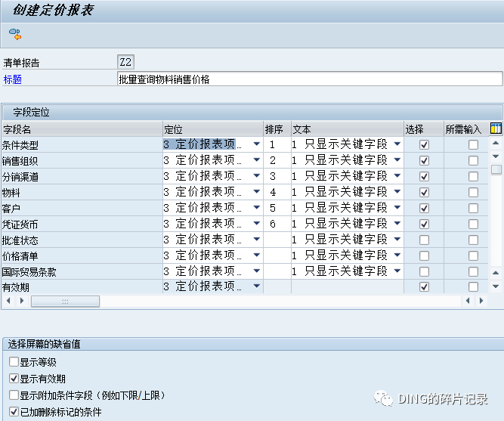Click the table's bottom-most scroll down arrow

(x=496, y=286)
